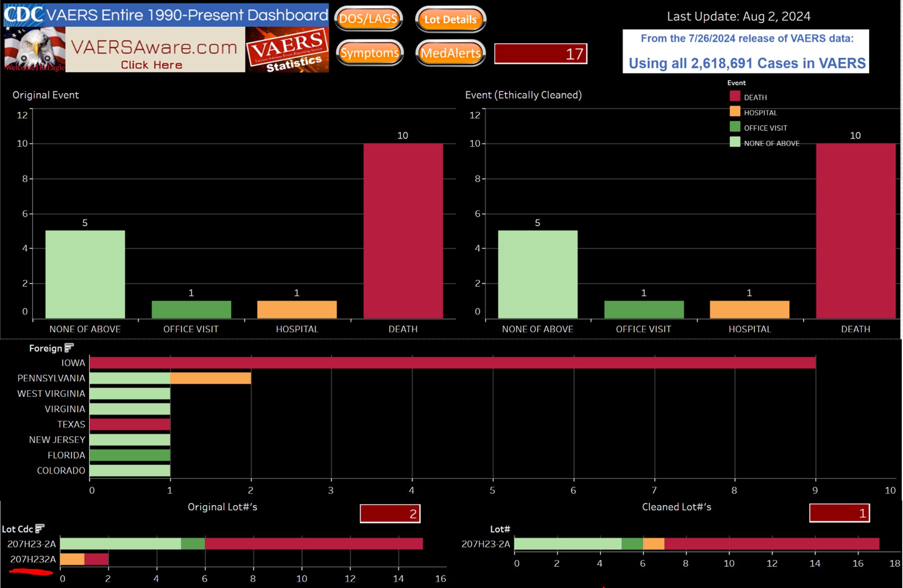
Task: Click the WEST VIRGINIA bar
Action: point(130,394)
